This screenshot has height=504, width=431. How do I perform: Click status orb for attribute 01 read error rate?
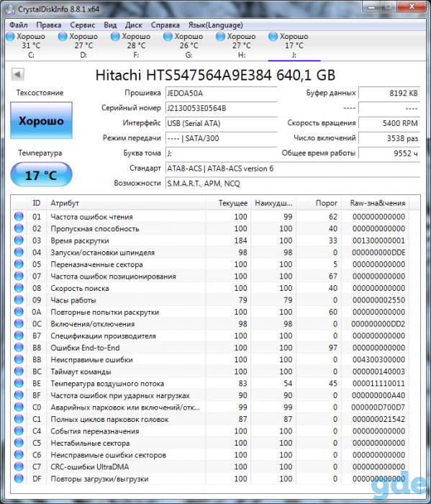coord(19,217)
